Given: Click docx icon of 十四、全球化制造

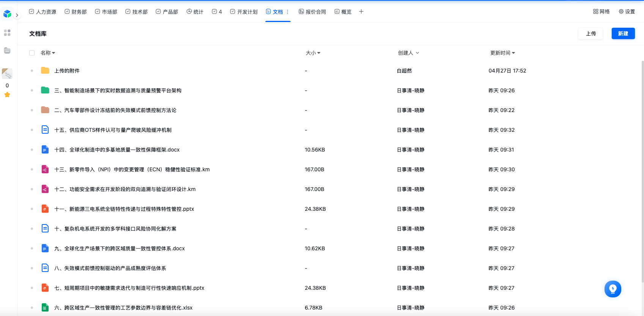Looking at the screenshot, I should (45, 150).
